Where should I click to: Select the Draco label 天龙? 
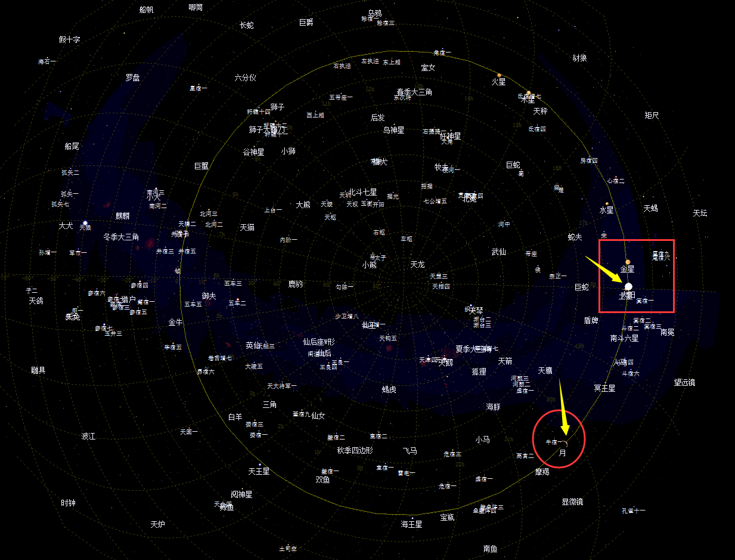click(417, 264)
